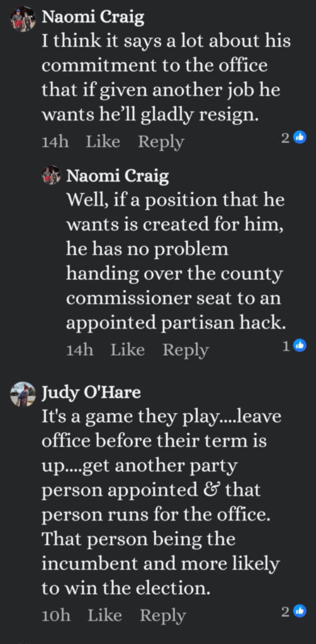This screenshot has height=644, width=316.
Task: Reply to the 'he'll gladly resign' comment
Action: click(161, 142)
